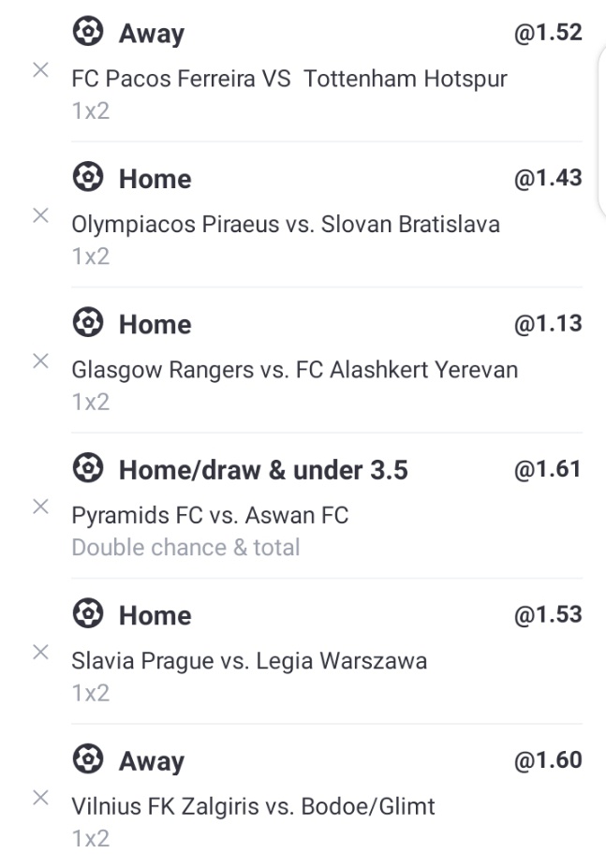606x868 pixels.
Task: Delete the Glasgow Rangers vs Alashkert pick
Action: click(x=40, y=361)
